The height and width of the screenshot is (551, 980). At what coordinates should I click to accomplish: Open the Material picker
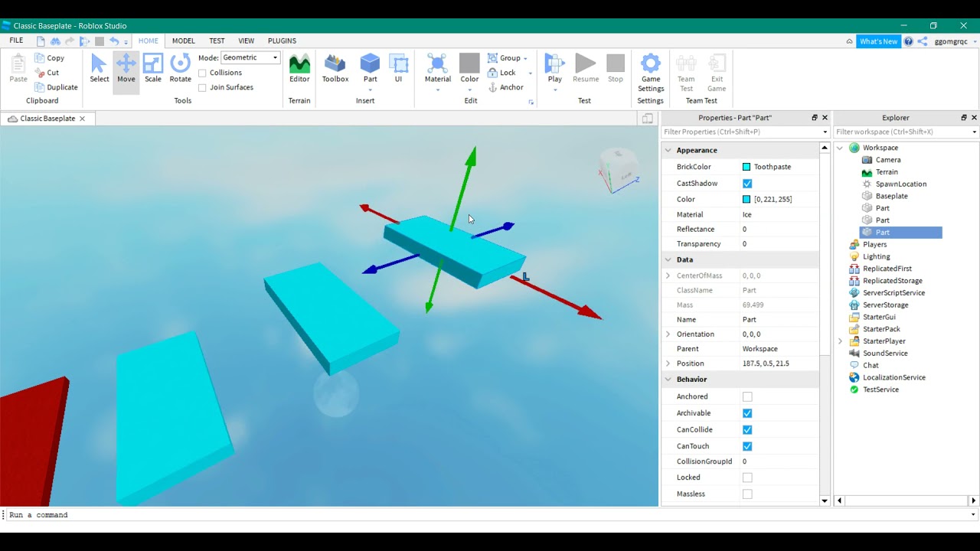[x=438, y=69]
